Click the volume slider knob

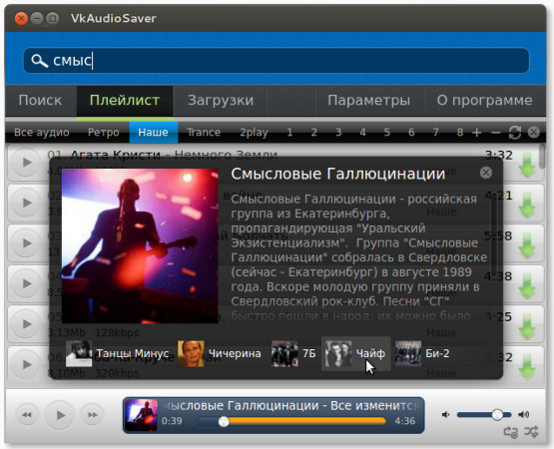tap(497, 415)
